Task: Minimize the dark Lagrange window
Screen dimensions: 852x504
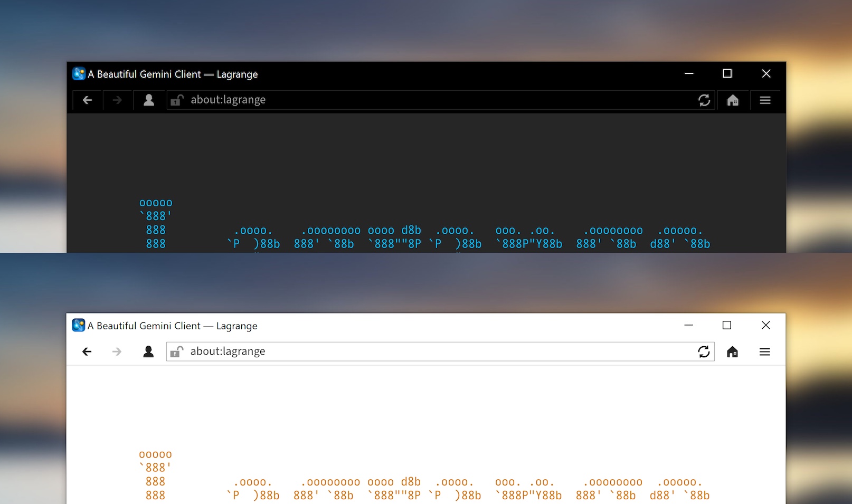Action: [x=689, y=73]
